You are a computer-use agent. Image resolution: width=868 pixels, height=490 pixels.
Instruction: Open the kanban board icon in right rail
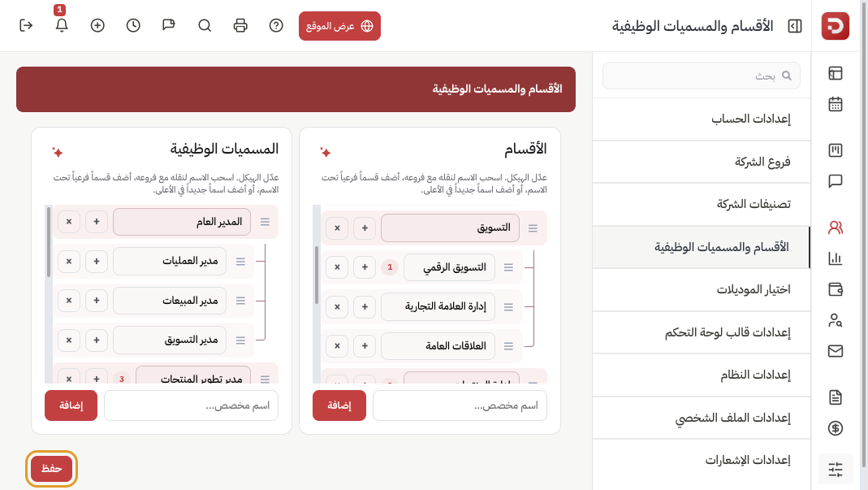click(x=836, y=150)
